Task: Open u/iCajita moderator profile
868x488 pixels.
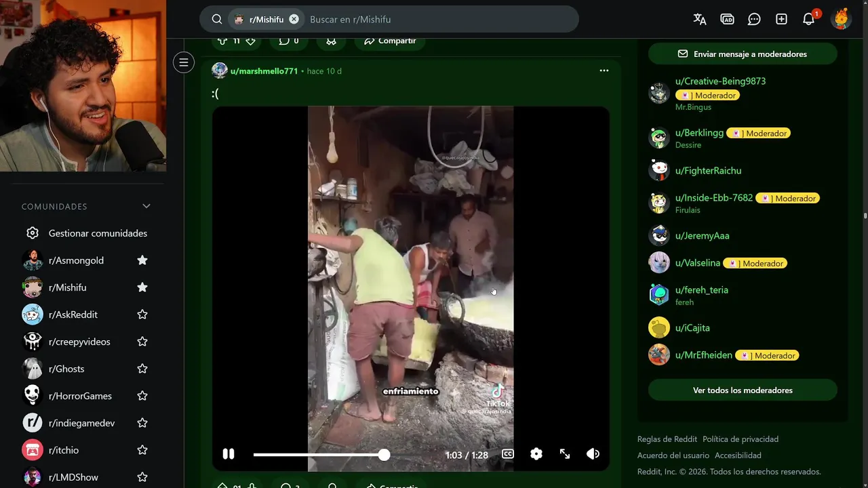Action: pos(692,328)
